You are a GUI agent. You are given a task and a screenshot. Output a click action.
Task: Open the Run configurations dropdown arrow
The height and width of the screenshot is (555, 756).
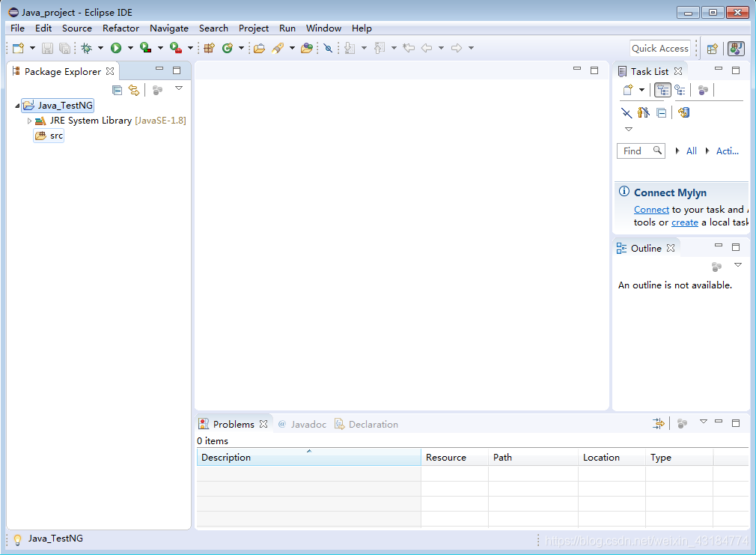tap(130, 48)
